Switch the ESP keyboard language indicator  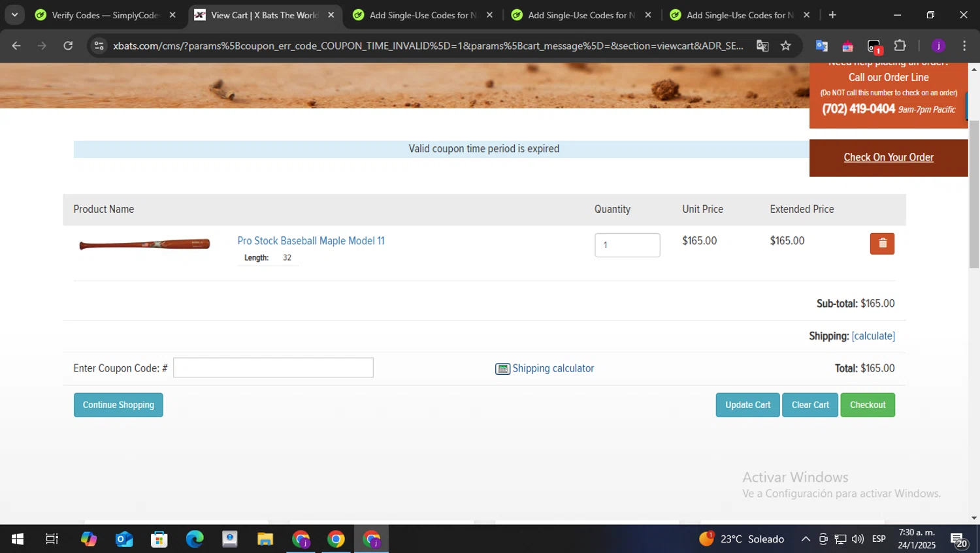tap(879, 539)
